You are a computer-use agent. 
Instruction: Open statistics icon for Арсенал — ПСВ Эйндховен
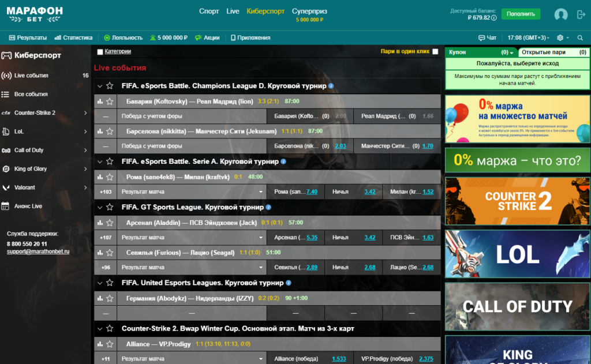(100, 223)
